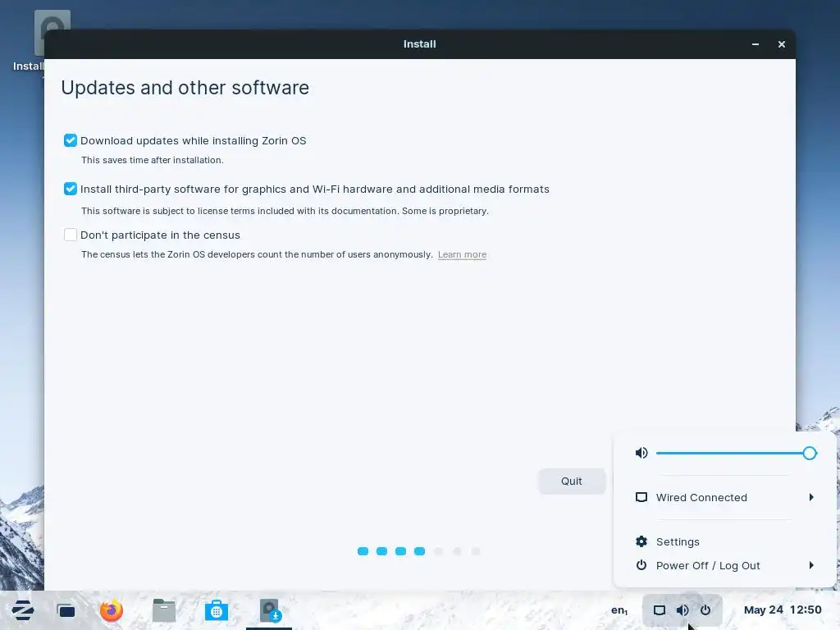Click the Power Off icon in the popup menu
Screen dimensions: 840x630
(641, 565)
